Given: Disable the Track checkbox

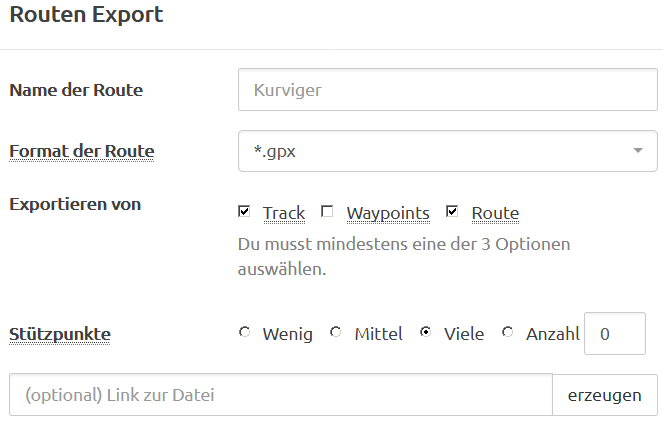Looking at the screenshot, I should [x=245, y=212].
